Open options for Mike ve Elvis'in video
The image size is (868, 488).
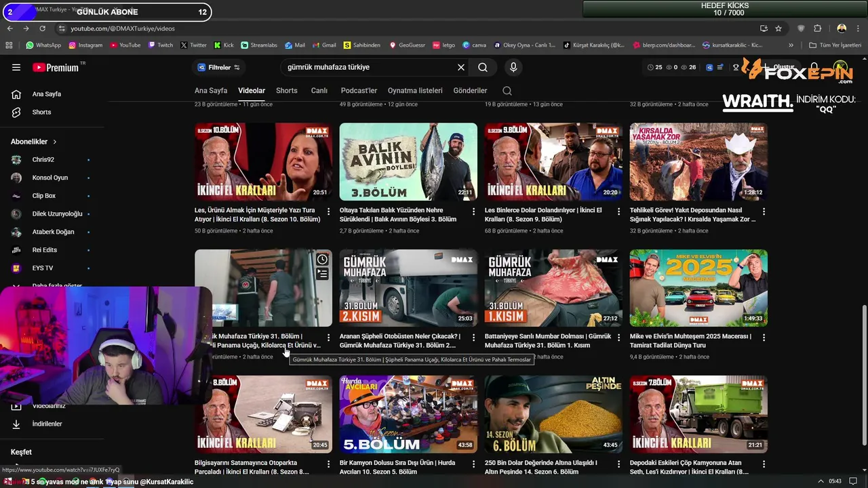[764, 338]
